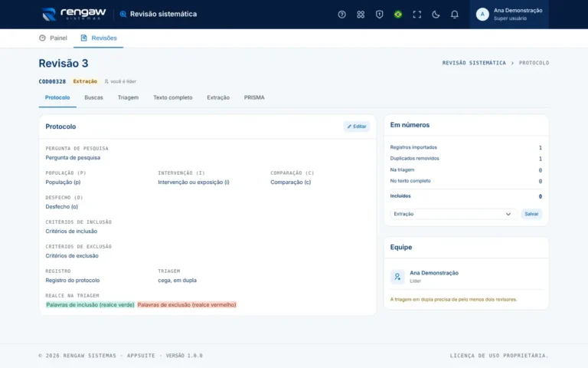Click the Rengaw Sistemas logo
The height and width of the screenshot is (368, 588).
[x=73, y=15]
